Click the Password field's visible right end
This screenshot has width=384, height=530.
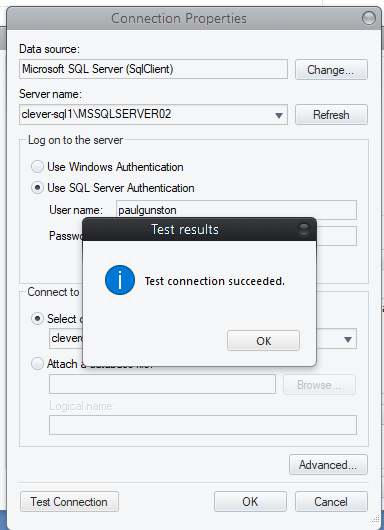pos(337,236)
